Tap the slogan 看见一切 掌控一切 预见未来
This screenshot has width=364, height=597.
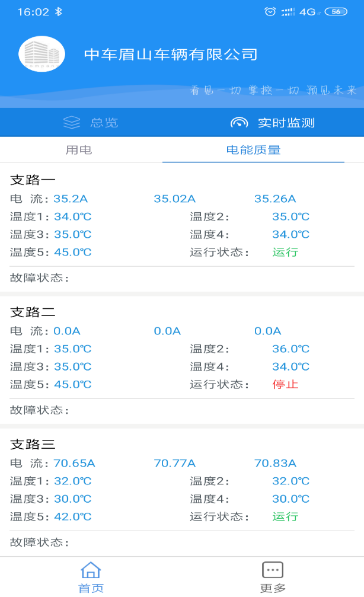[x=273, y=90]
